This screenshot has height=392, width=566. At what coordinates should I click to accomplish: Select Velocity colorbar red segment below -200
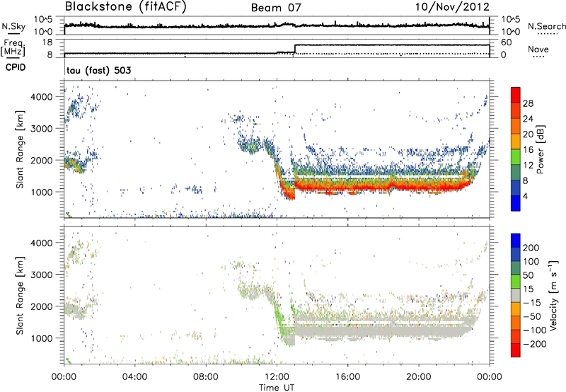[516, 350]
